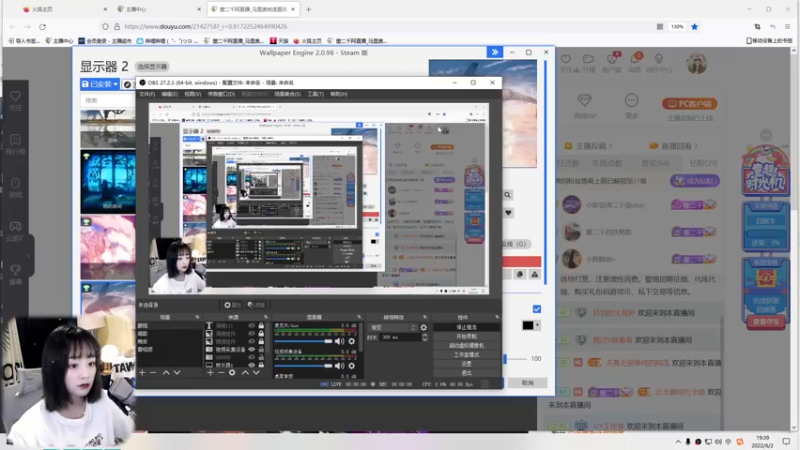This screenshot has width=800, height=450.
Task: Open the 文件(F) menu in OBS
Action: (x=147, y=94)
